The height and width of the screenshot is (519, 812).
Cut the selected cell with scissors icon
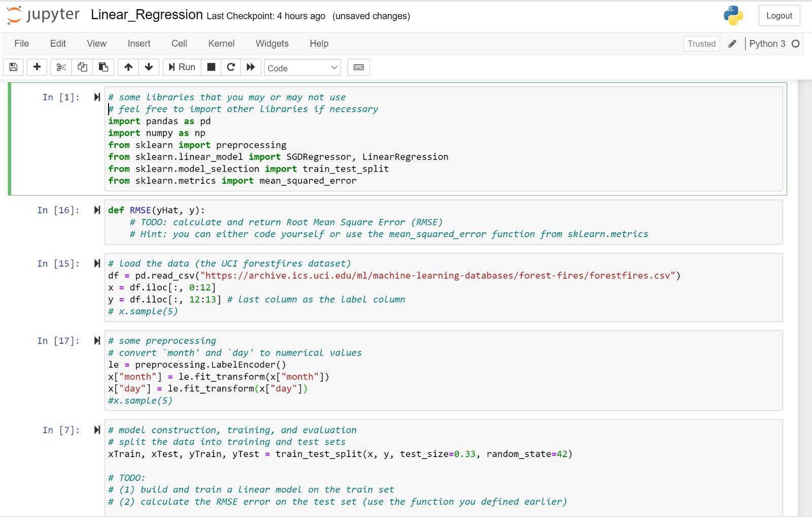click(60, 67)
